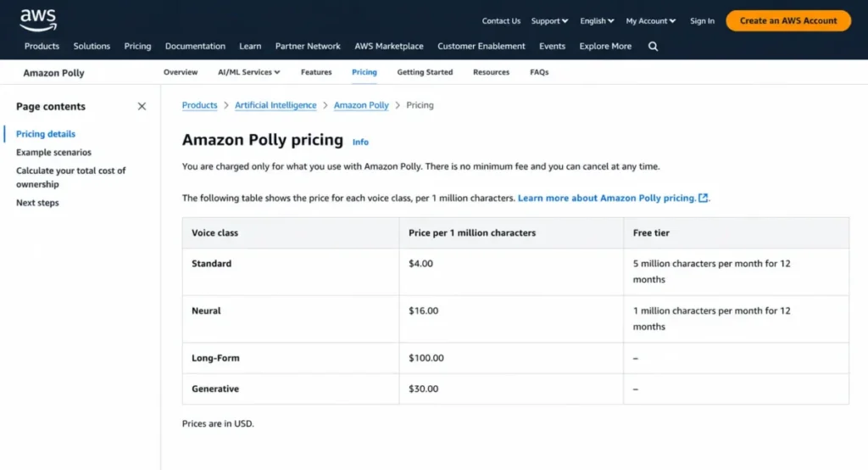Click the Amazon Polly product title
This screenshot has width=868, height=470.
click(x=53, y=73)
